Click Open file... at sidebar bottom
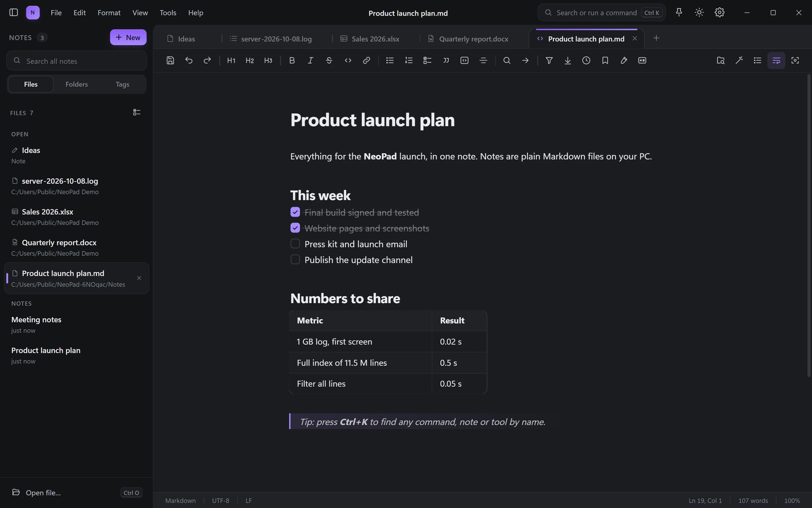 pos(76,492)
